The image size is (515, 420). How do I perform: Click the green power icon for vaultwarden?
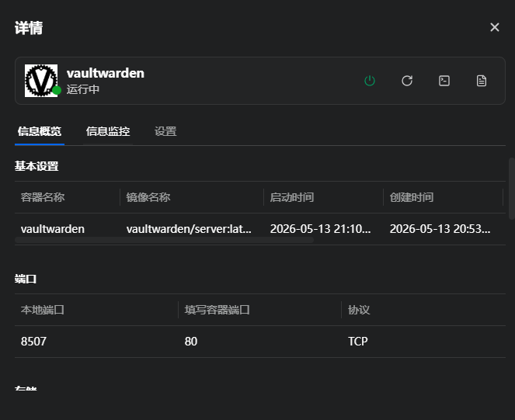coord(370,81)
